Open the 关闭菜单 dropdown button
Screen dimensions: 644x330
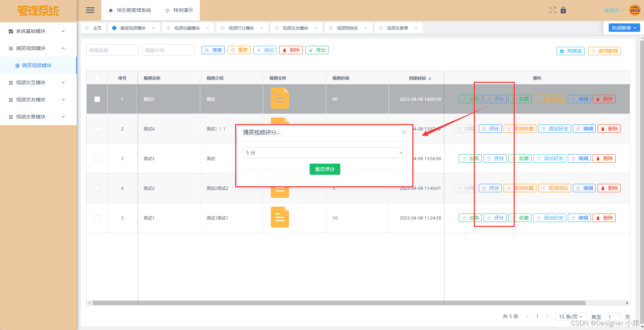(624, 28)
